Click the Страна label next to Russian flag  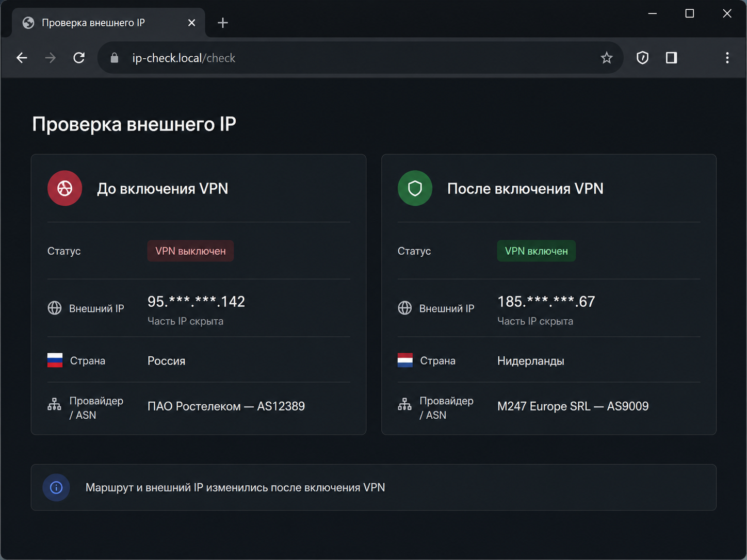pyautogui.click(x=88, y=361)
